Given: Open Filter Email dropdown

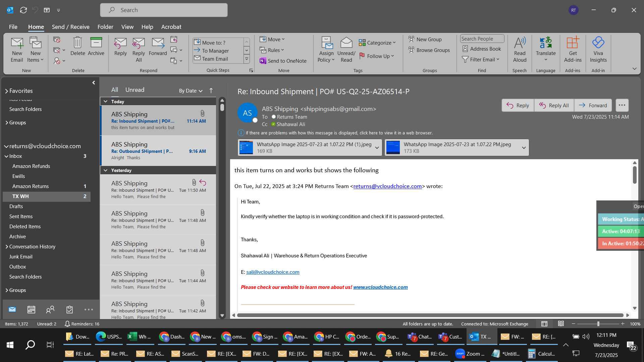Looking at the screenshot, I should (481, 59).
